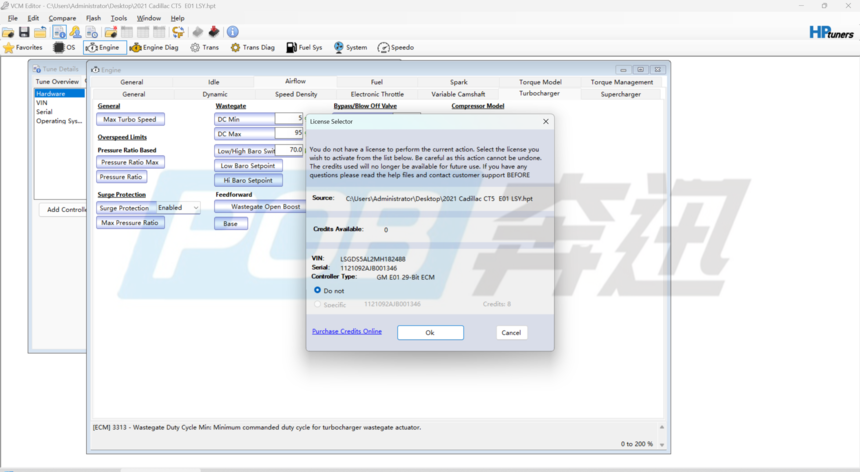Click the HP Tuners logo

[x=831, y=33]
